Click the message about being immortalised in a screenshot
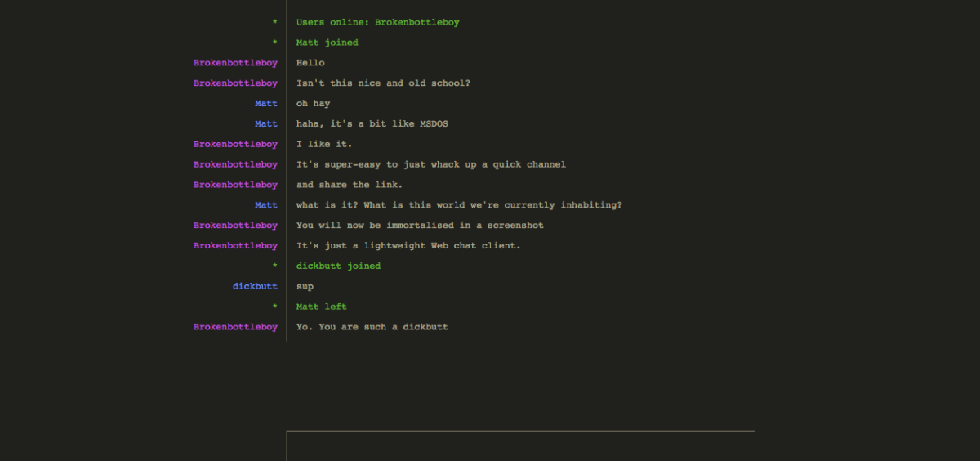Viewport: 980px width, 461px height. [420, 226]
